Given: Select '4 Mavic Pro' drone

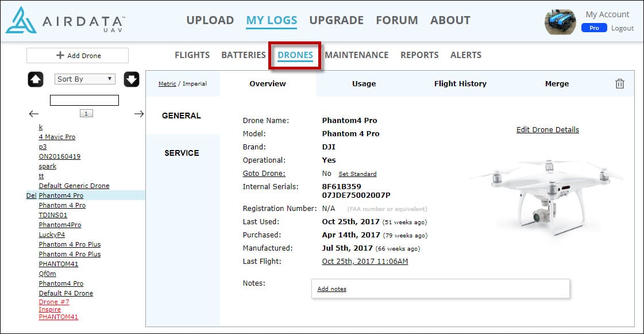Looking at the screenshot, I should 57,137.
